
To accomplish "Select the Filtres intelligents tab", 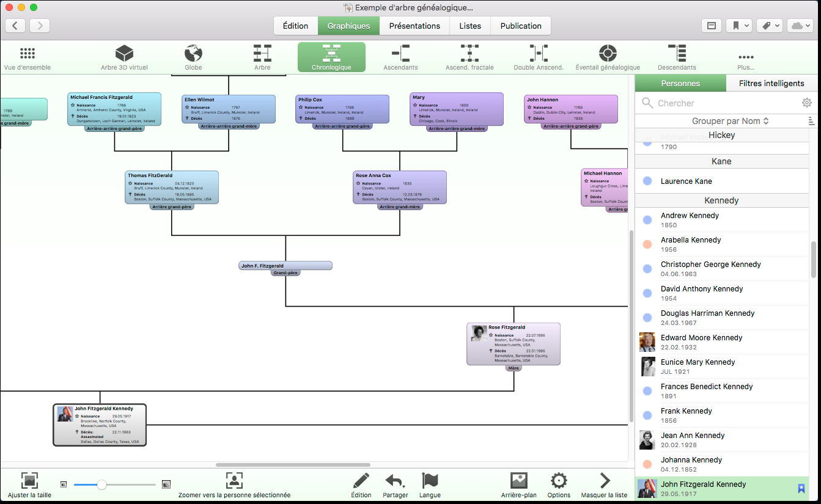I will [771, 83].
